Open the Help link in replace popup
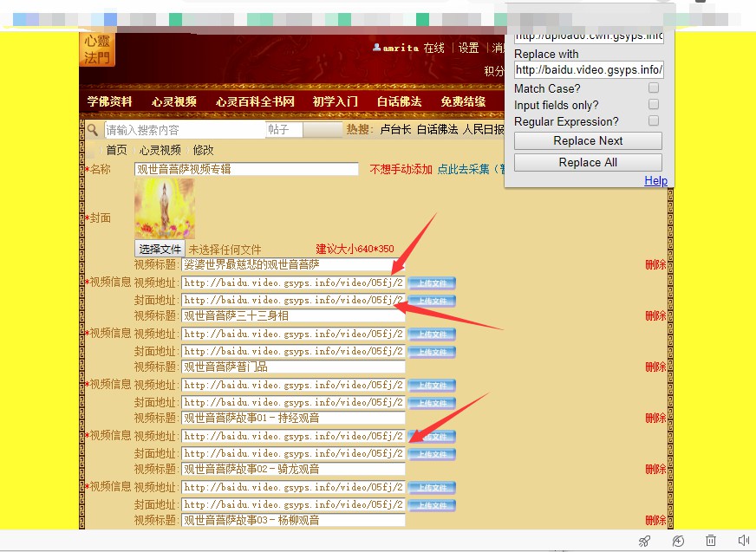 (655, 181)
